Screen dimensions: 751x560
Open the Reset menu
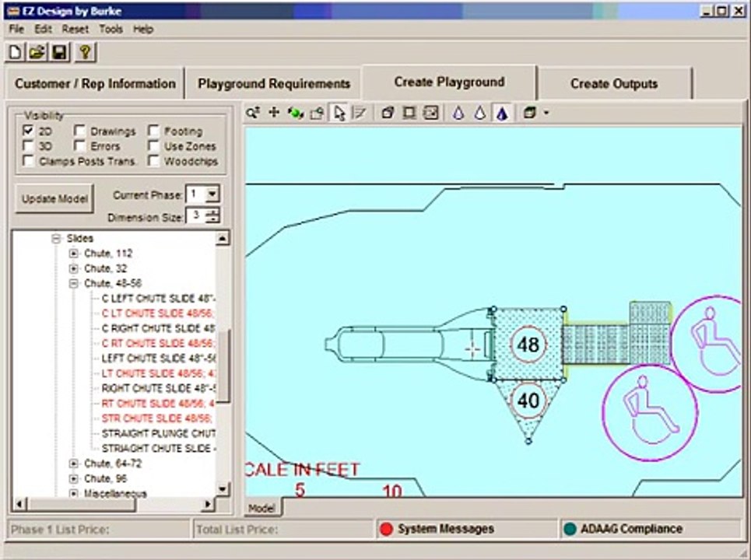tap(75, 30)
